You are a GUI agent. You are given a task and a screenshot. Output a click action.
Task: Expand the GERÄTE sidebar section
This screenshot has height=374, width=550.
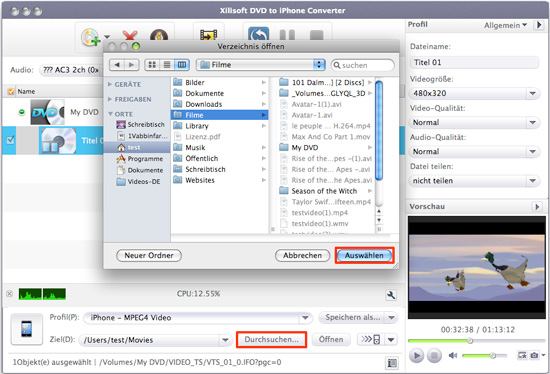(x=110, y=84)
